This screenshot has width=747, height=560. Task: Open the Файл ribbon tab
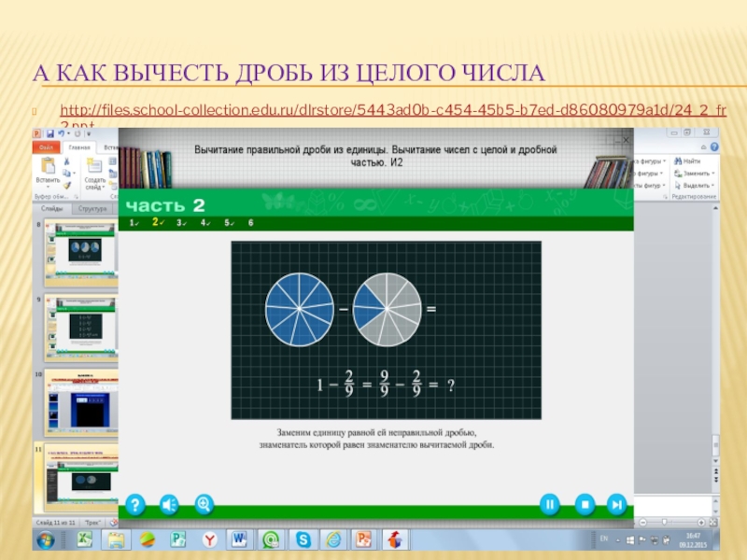pos(46,147)
